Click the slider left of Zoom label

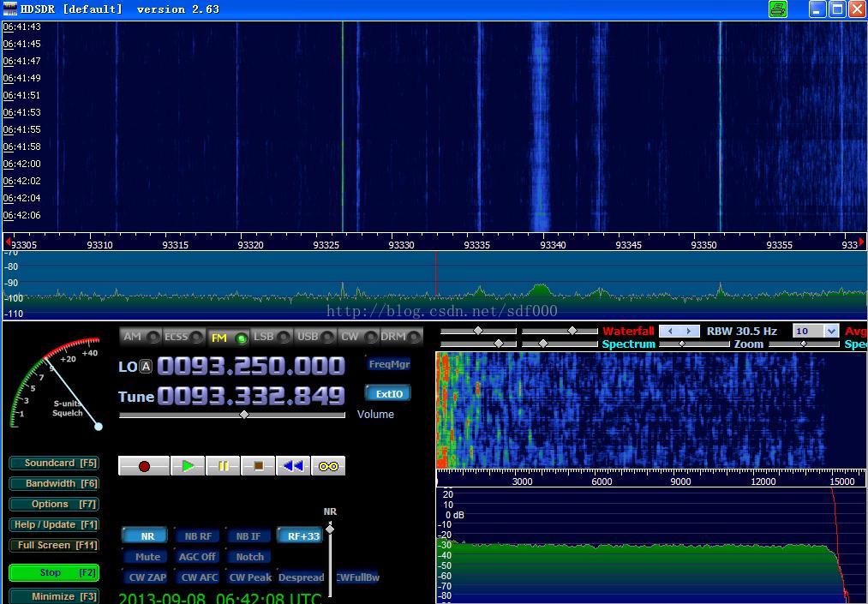(x=681, y=344)
